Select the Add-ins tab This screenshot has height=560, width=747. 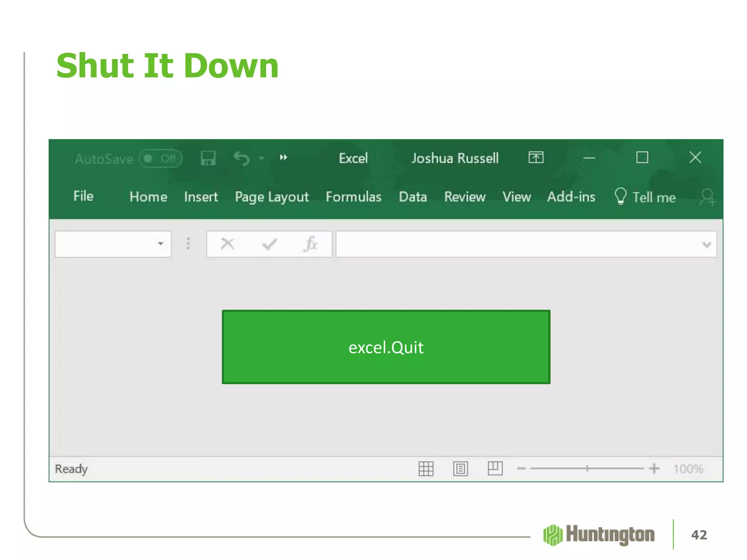571,197
